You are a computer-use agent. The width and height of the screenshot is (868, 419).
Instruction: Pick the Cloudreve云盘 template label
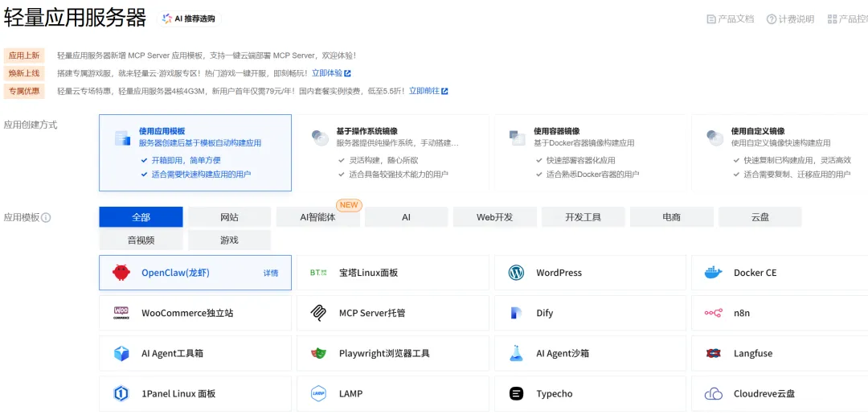[x=764, y=394]
